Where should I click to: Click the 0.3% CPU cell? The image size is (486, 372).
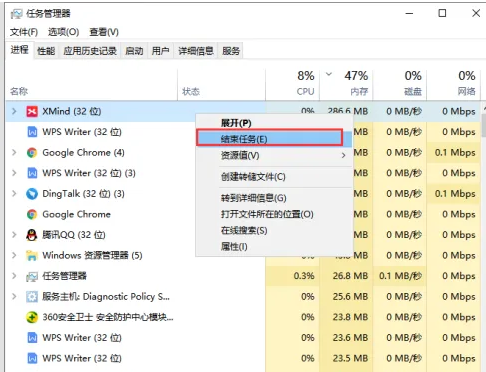292,276
